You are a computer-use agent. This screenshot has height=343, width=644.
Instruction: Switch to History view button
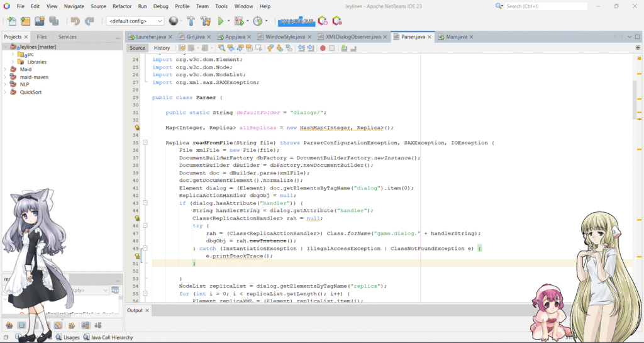click(x=162, y=48)
